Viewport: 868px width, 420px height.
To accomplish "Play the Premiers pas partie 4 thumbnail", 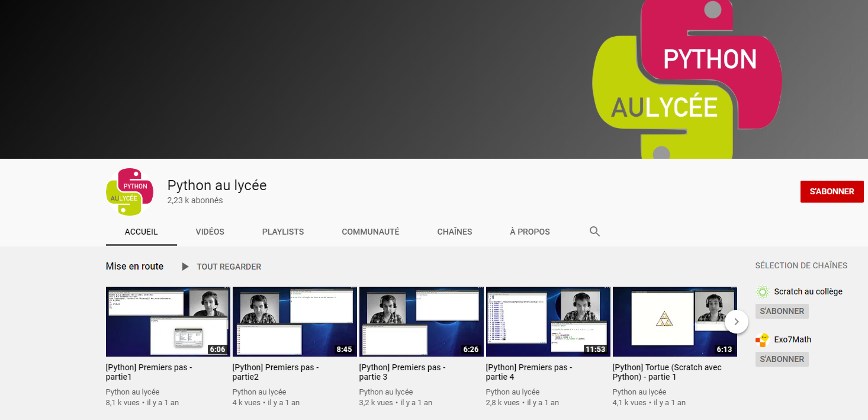I will click(548, 322).
